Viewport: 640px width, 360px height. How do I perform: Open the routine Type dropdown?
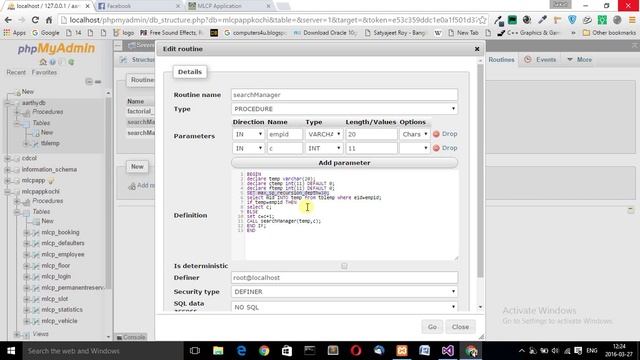tap(344, 109)
